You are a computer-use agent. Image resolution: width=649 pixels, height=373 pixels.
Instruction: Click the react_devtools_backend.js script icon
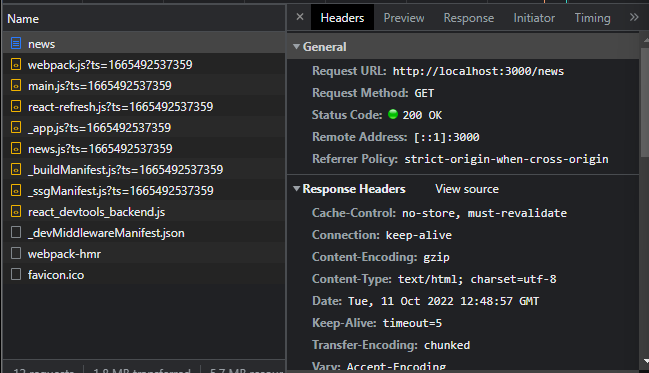coord(16,212)
